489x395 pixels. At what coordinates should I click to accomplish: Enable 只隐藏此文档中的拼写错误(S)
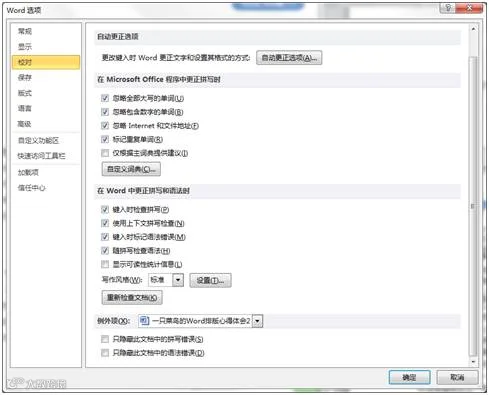pos(105,339)
